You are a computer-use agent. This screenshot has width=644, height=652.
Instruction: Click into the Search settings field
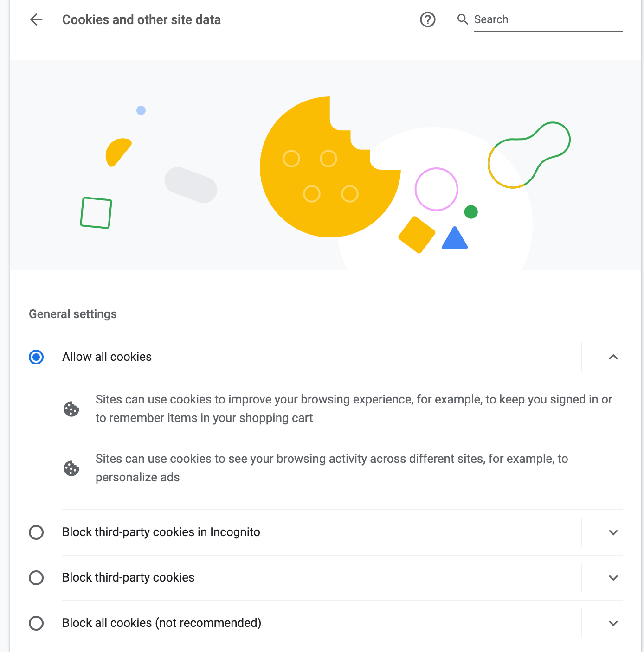(547, 19)
